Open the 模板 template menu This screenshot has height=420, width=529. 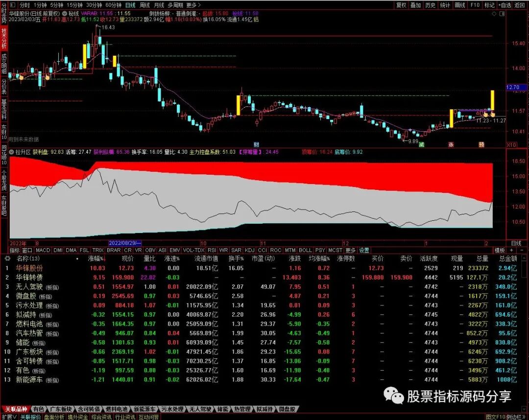500,251
